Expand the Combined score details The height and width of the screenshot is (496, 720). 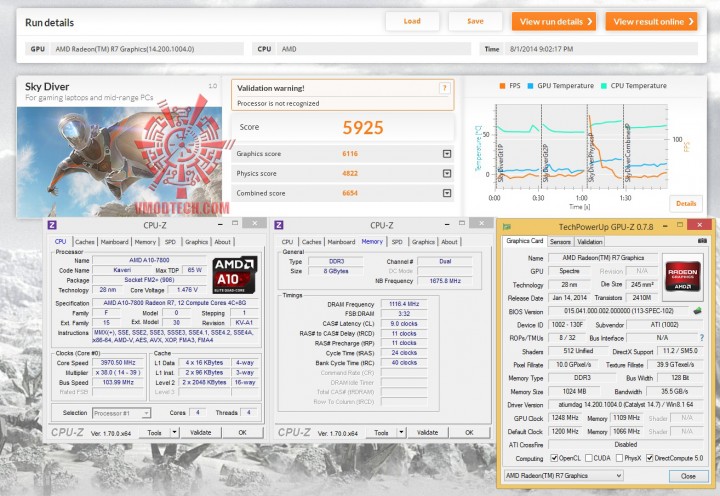click(447, 193)
